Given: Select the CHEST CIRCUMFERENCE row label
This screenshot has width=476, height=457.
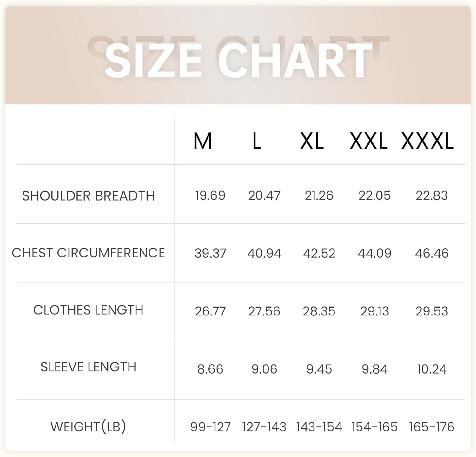Looking at the screenshot, I should tap(88, 253).
